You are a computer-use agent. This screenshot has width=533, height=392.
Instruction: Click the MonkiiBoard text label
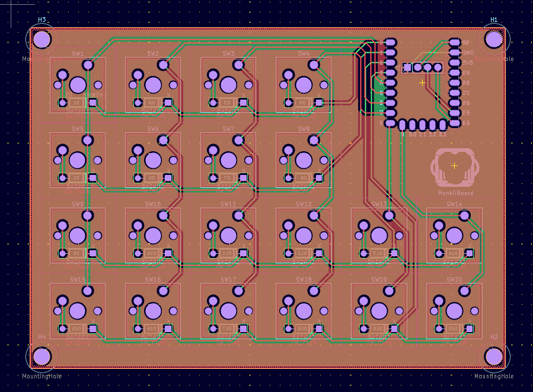click(x=455, y=193)
